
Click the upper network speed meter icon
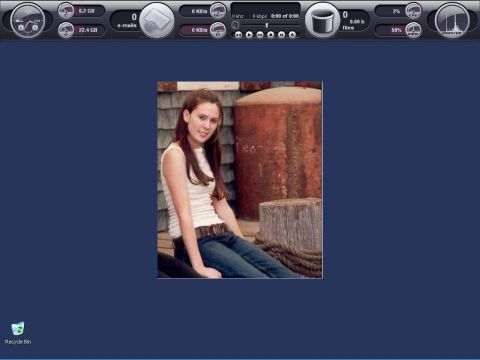pyautogui.click(x=218, y=11)
